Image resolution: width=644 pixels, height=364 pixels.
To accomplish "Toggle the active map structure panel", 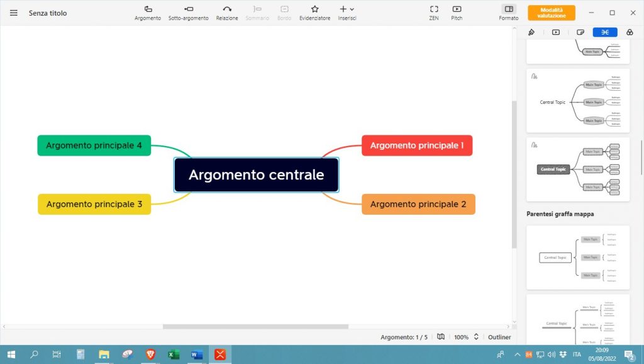I will point(604,32).
